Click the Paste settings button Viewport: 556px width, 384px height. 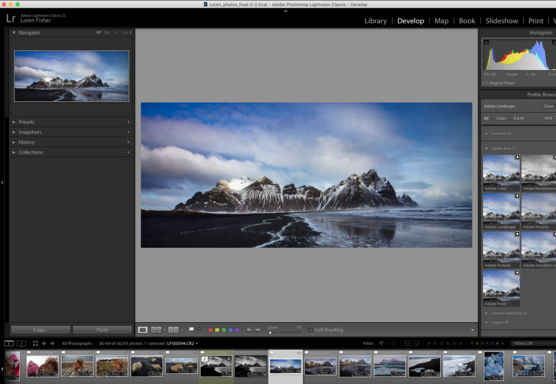tap(102, 330)
